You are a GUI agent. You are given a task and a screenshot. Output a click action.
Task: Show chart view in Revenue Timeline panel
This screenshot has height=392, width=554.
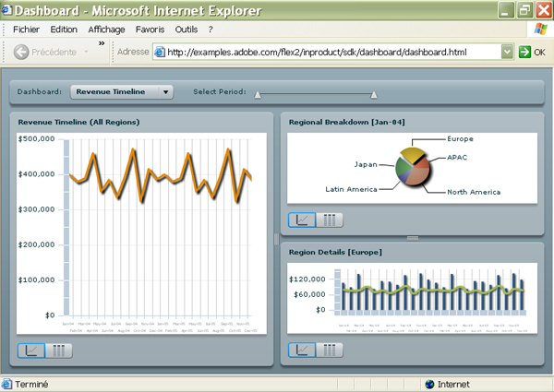point(31,350)
